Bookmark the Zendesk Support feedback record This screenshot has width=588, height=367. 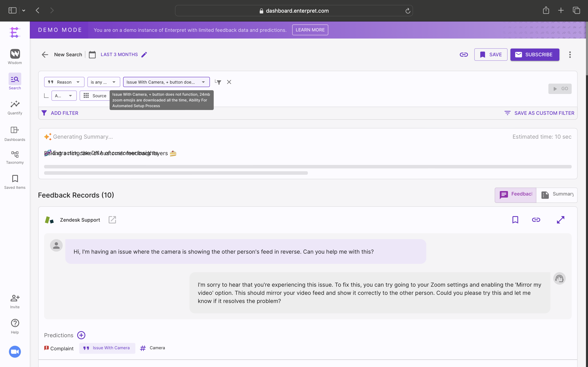515,220
